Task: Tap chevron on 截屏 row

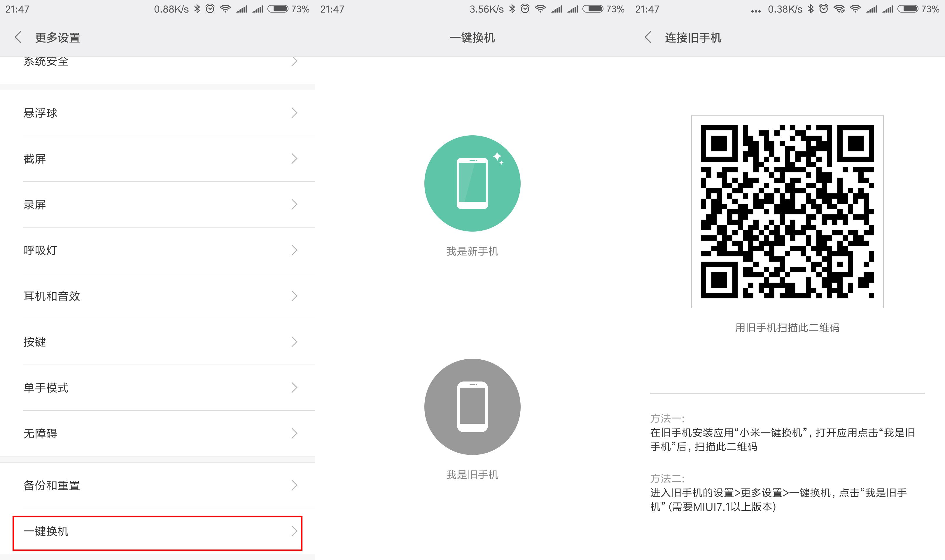Action: point(294,159)
